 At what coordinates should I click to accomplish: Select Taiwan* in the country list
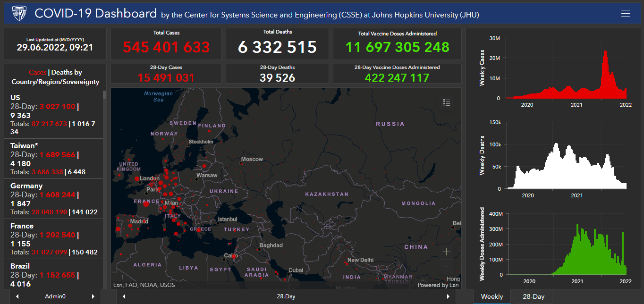[24, 145]
